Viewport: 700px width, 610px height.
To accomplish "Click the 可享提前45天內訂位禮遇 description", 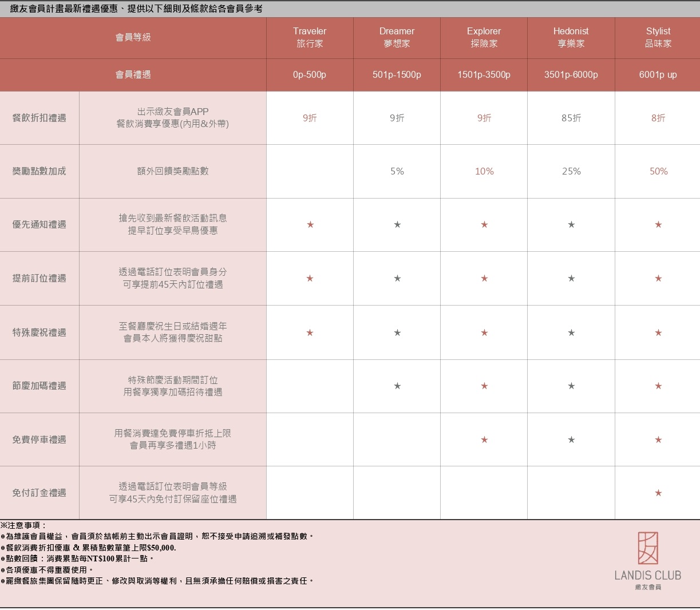I will pyautogui.click(x=173, y=284).
